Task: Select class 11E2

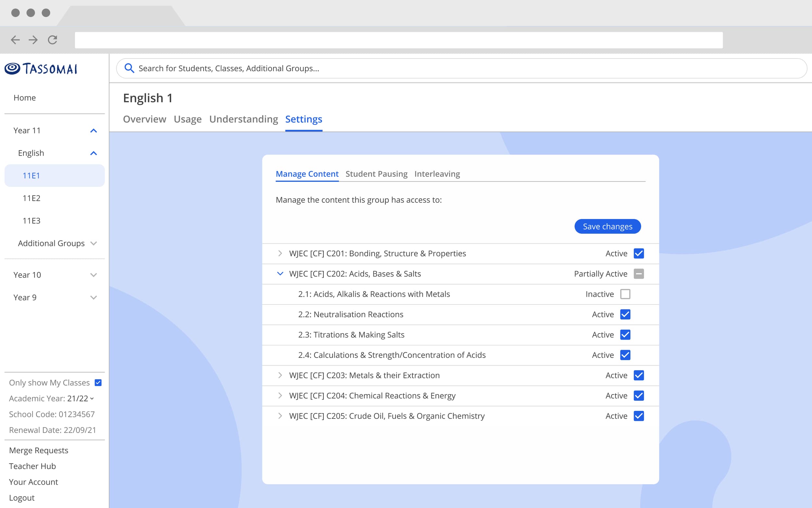Action: 31,198
